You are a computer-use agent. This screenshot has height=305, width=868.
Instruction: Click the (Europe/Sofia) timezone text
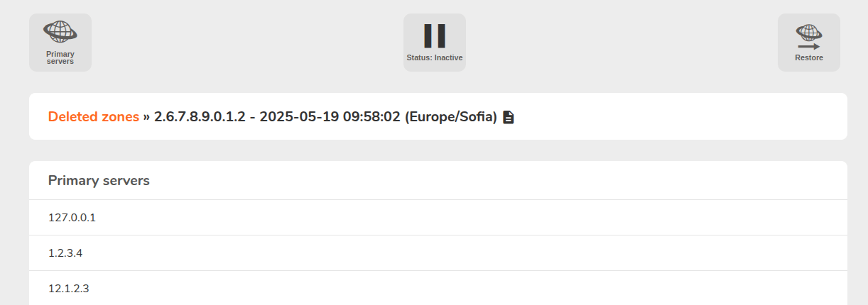point(451,117)
